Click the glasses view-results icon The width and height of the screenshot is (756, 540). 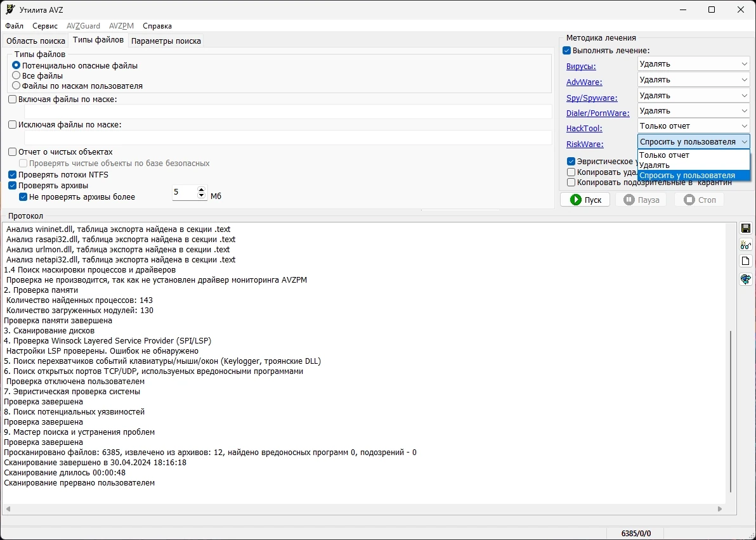coord(745,245)
